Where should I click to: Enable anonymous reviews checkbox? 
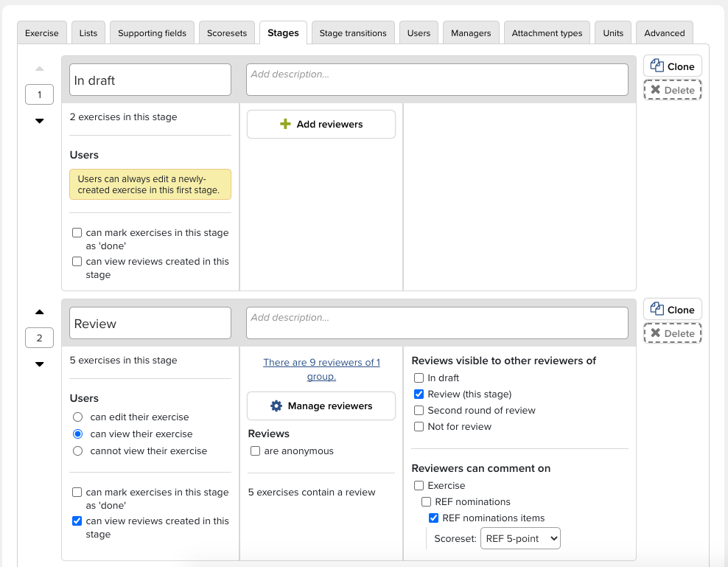coord(255,451)
